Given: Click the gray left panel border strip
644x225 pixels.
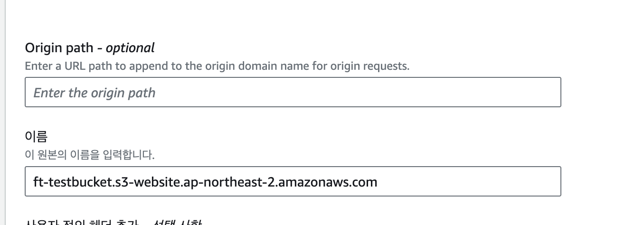Looking at the screenshot, I should [x=3, y=112].
